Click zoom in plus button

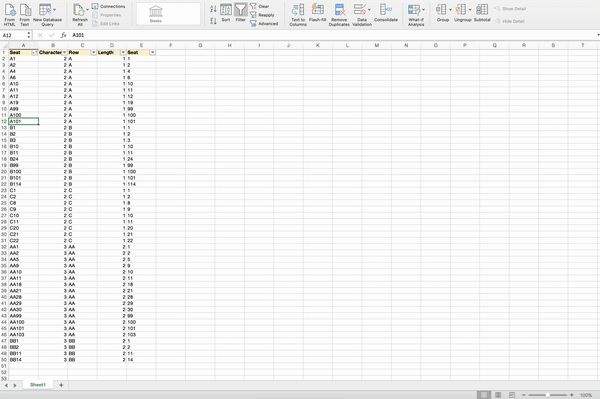pyautogui.click(x=572, y=395)
